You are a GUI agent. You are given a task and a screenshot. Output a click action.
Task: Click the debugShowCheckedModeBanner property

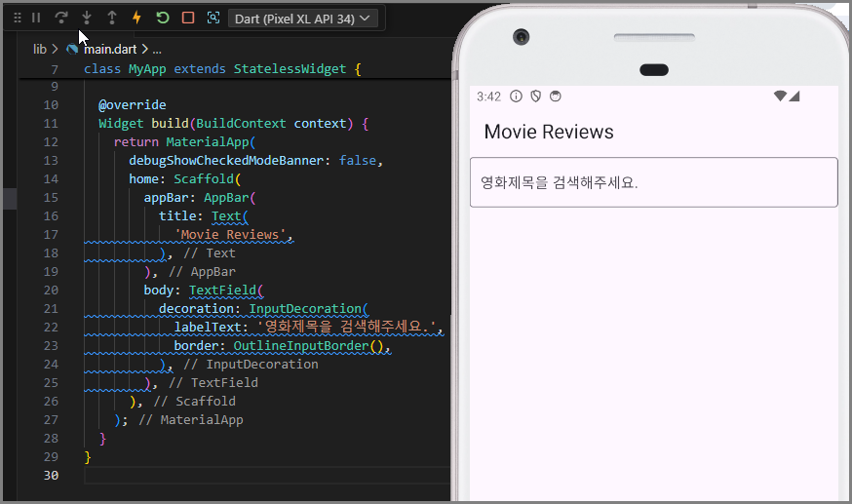(x=226, y=161)
